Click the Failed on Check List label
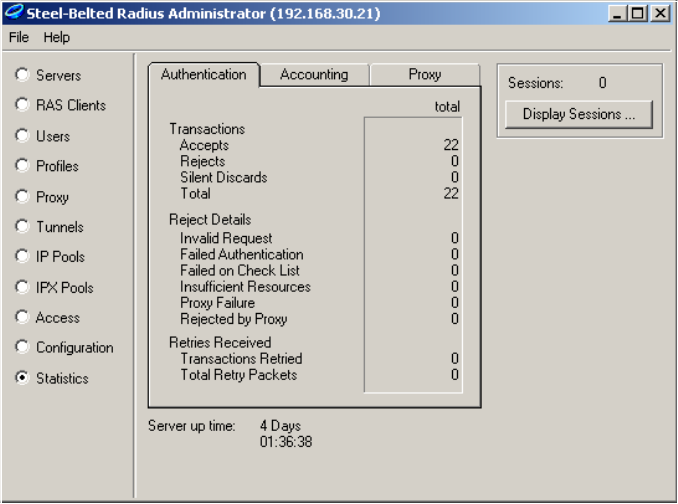The height and width of the screenshot is (504, 678). pyautogui.click(x=240, y=271)
